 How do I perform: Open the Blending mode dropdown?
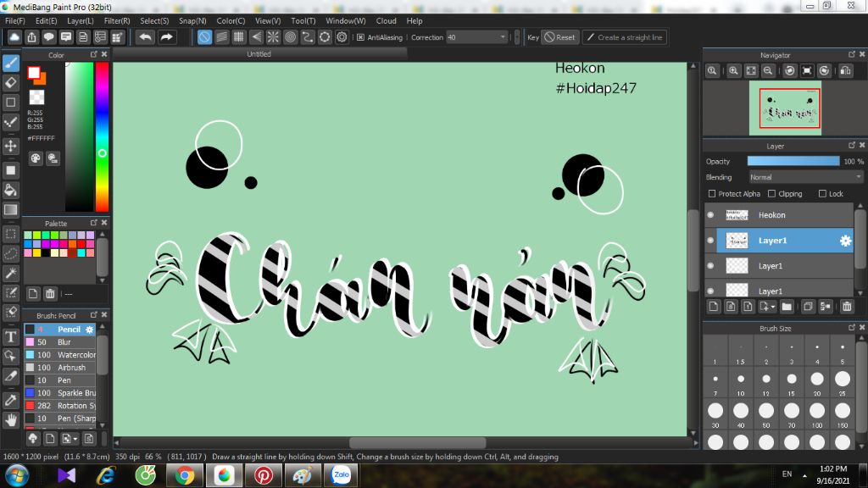click(x=805, y=177)
